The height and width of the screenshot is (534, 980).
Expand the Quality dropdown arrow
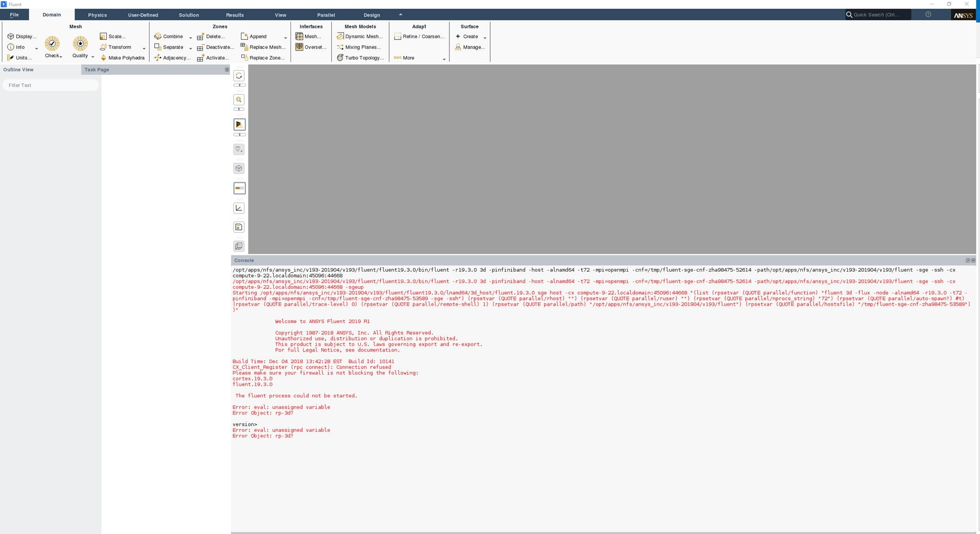point(93,57)
